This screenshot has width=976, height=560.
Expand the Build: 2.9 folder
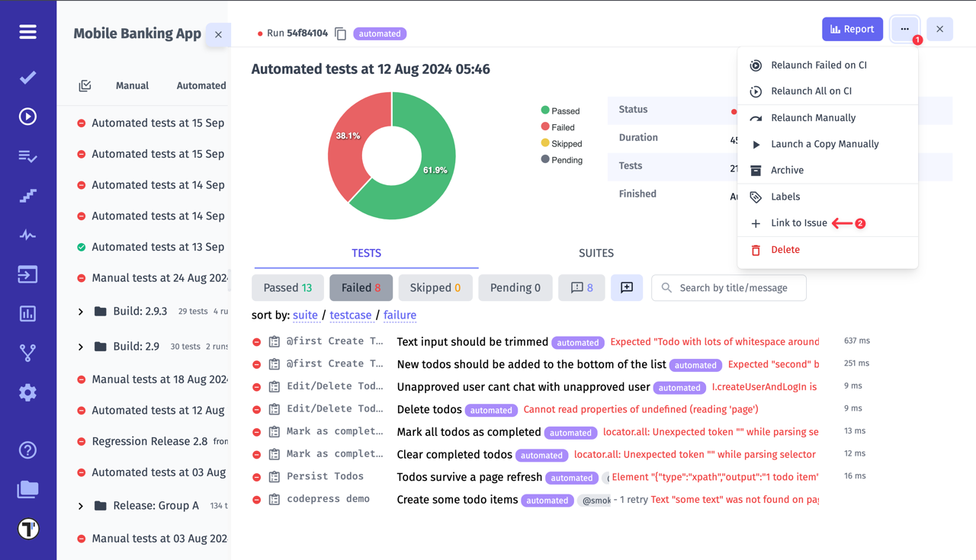(x=80, y=346)
